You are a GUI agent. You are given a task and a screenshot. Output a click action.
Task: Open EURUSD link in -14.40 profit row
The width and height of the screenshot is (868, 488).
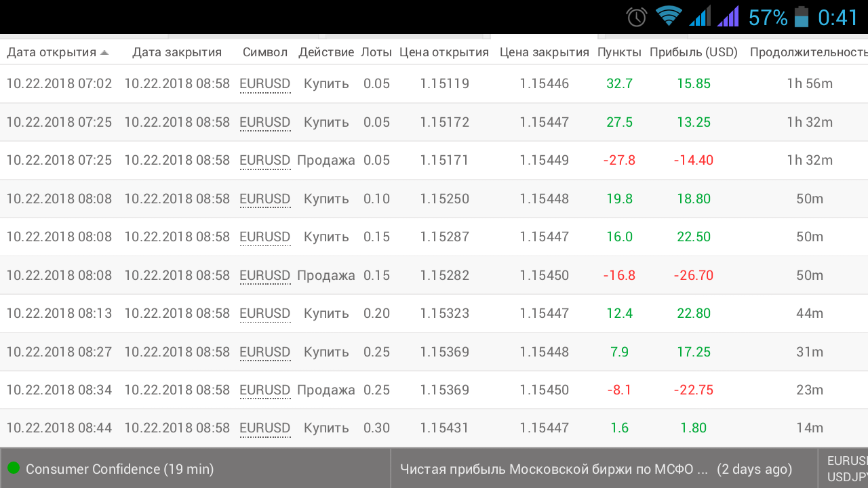pos(265,161)
